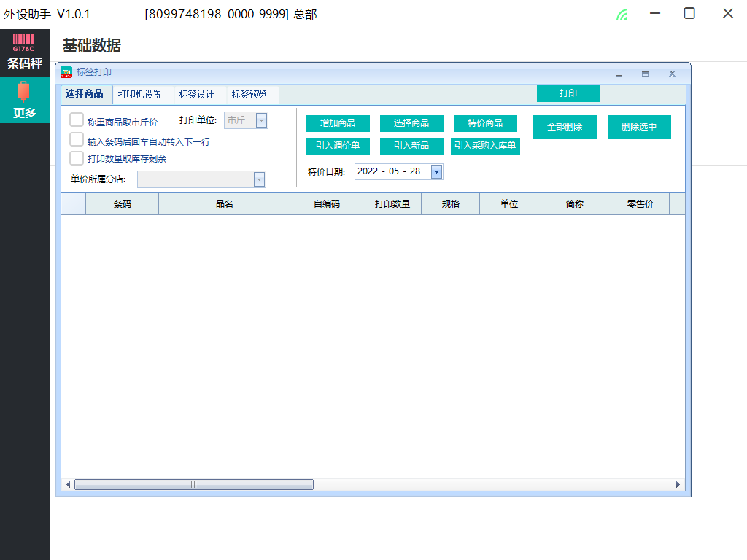
Task: Click the 标签打印 window title icon
Action: coord(66,73)
